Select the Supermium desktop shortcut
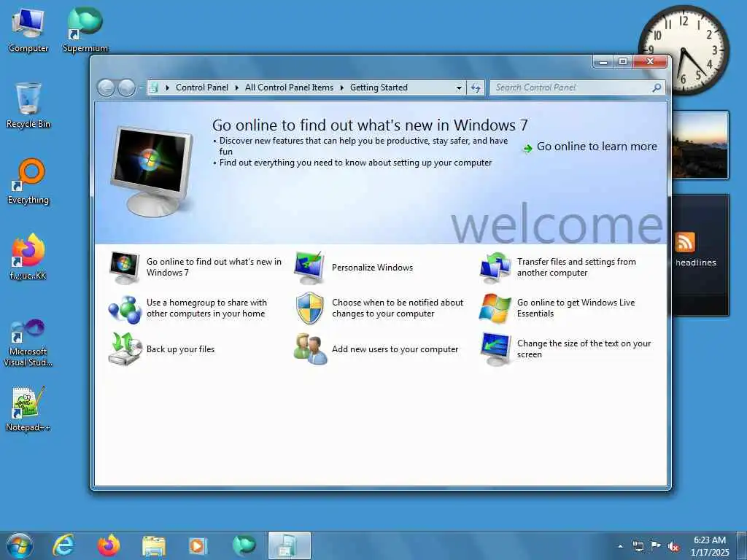Image resolution: width=747 pixels, height=560 pixels. coord(85,31)
